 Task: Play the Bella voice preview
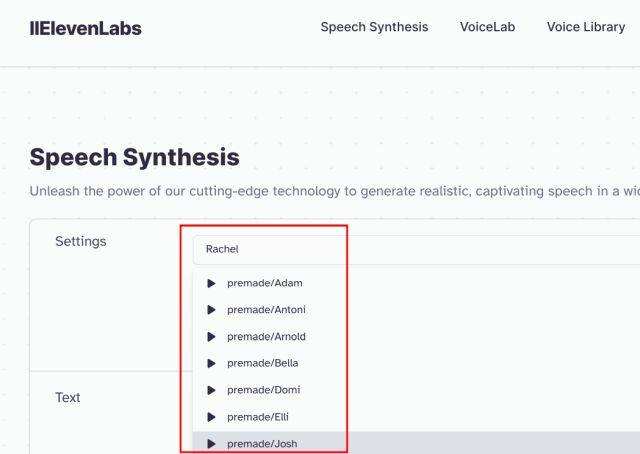point(211,363)
